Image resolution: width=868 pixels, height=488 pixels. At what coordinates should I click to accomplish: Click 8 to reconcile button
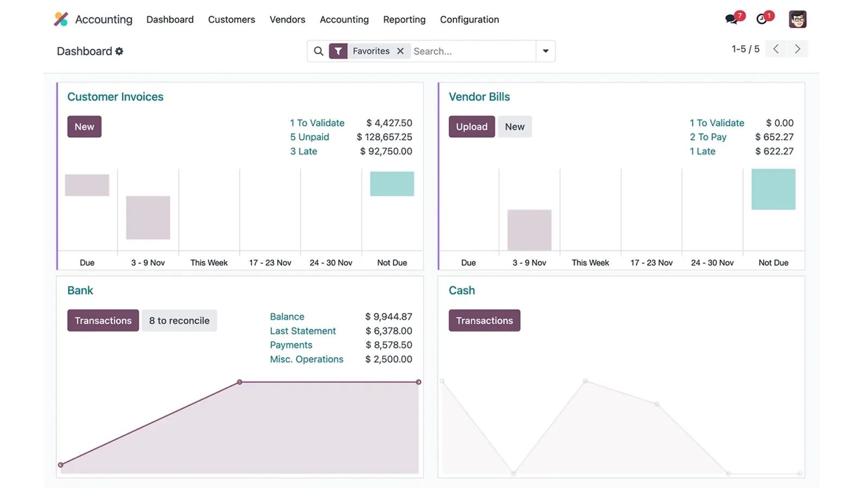[x=179, y=320]
